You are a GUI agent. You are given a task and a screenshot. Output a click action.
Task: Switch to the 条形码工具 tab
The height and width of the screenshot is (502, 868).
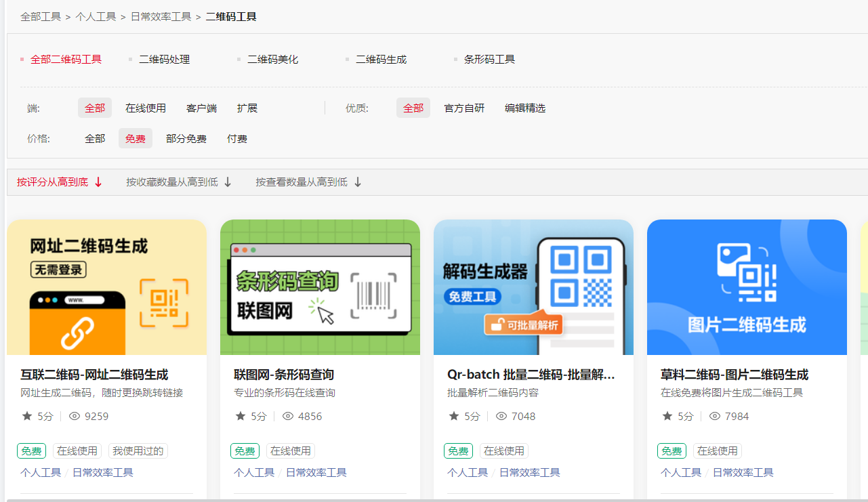(489, 59)
